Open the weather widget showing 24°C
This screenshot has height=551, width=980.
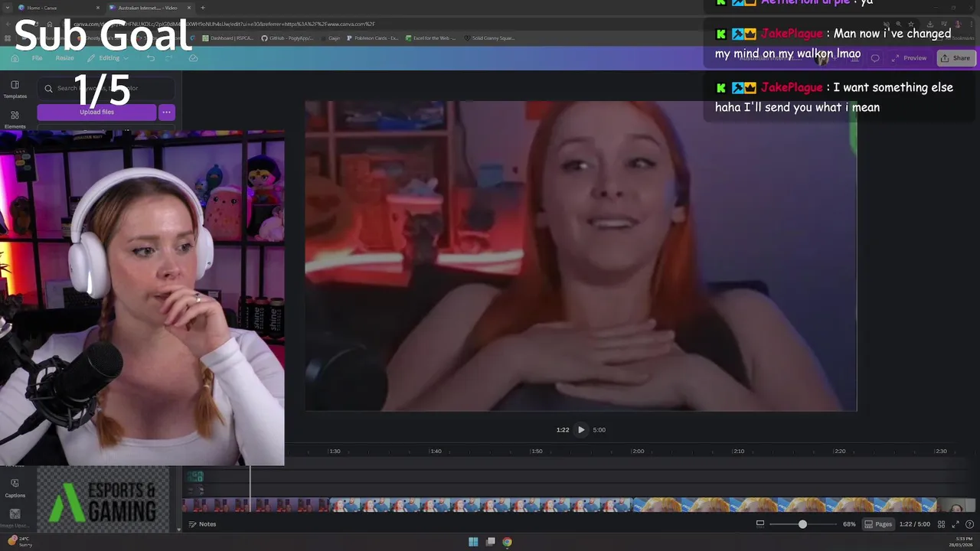coord(18,541)
